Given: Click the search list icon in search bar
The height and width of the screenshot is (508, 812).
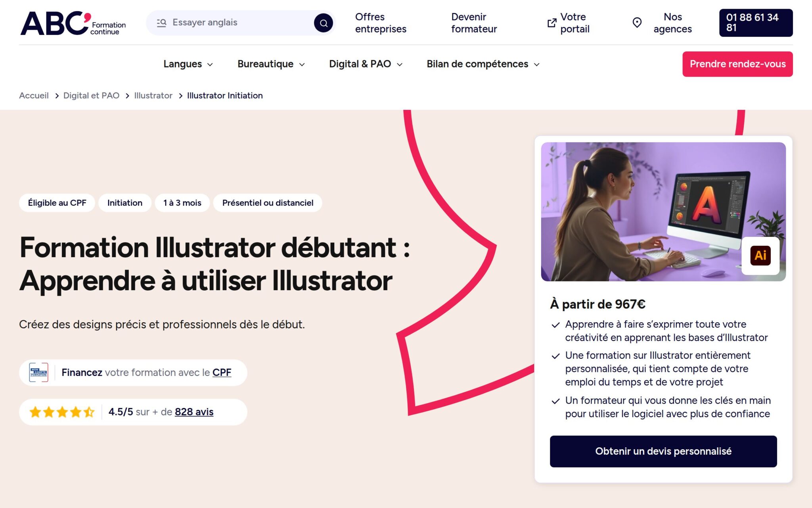Looking at the screenshot, I should (x=161, y=23).
